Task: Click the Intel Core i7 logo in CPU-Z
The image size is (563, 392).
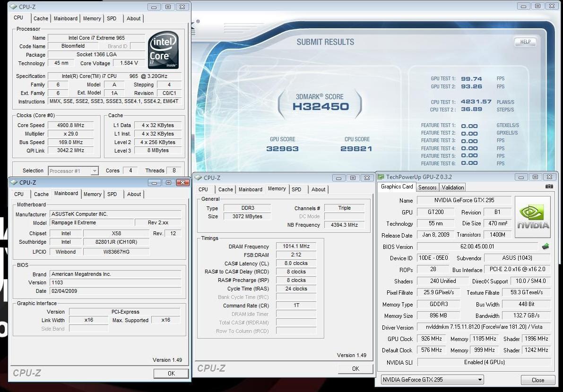Action: [x=164, y=50]
